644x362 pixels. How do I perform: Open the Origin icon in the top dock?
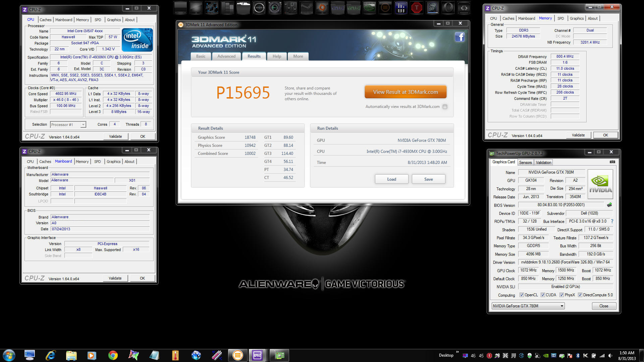coord(322,8)
